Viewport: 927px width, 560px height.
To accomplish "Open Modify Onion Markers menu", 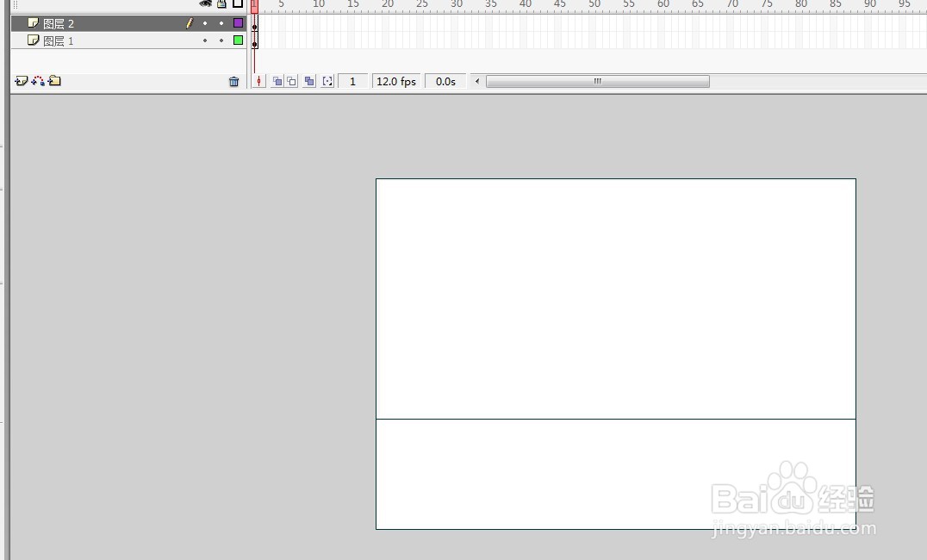I will coord(327,82).
